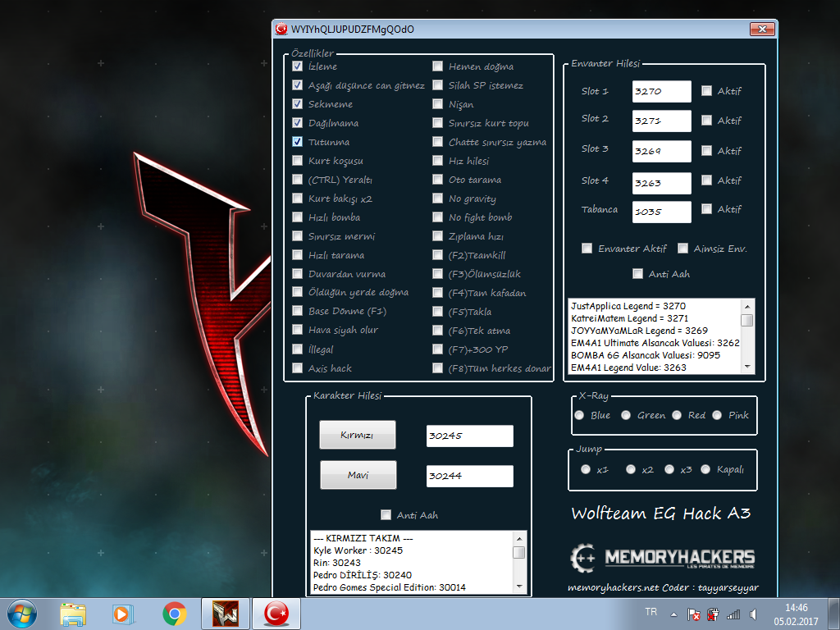Enable Envanter Aktif checkbox
This screenshot has width=840, height=630.
(587, 249)
